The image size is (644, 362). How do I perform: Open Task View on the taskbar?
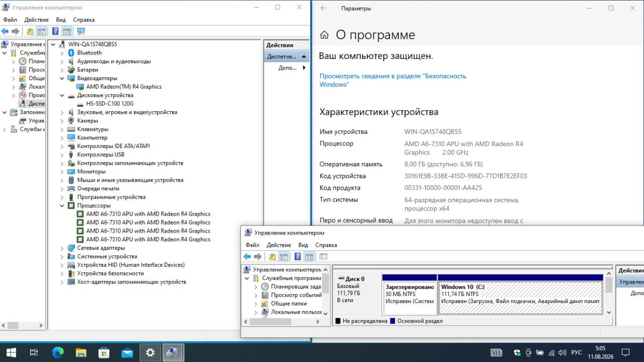coord(34,352)
